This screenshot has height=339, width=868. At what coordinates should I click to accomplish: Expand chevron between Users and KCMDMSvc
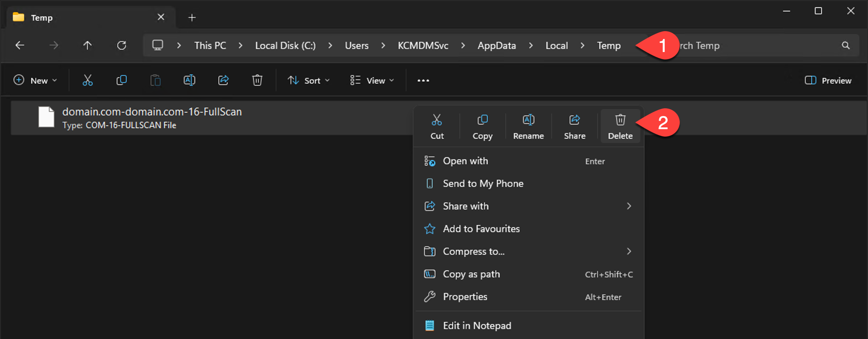pos(383,45)
